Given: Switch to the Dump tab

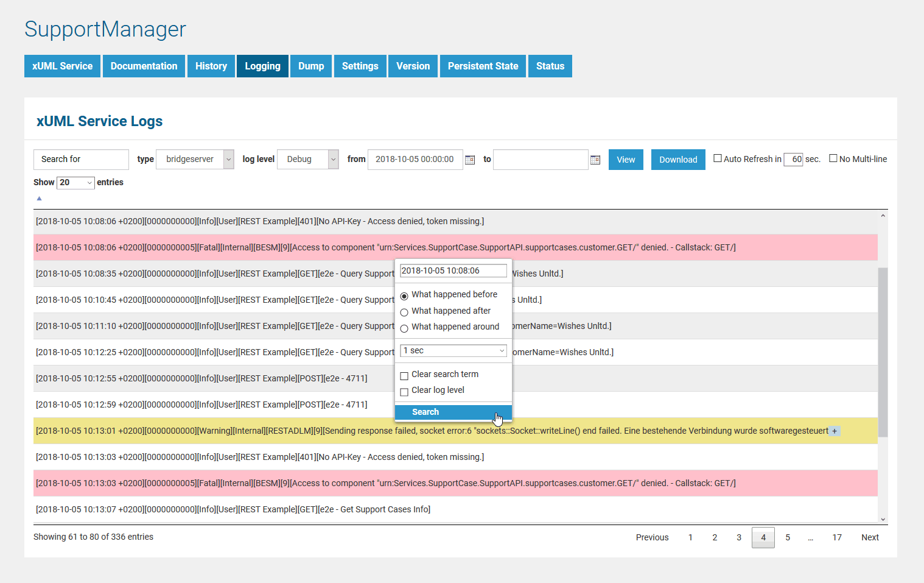Looking at the screenshot, I should tap(310, 66).
